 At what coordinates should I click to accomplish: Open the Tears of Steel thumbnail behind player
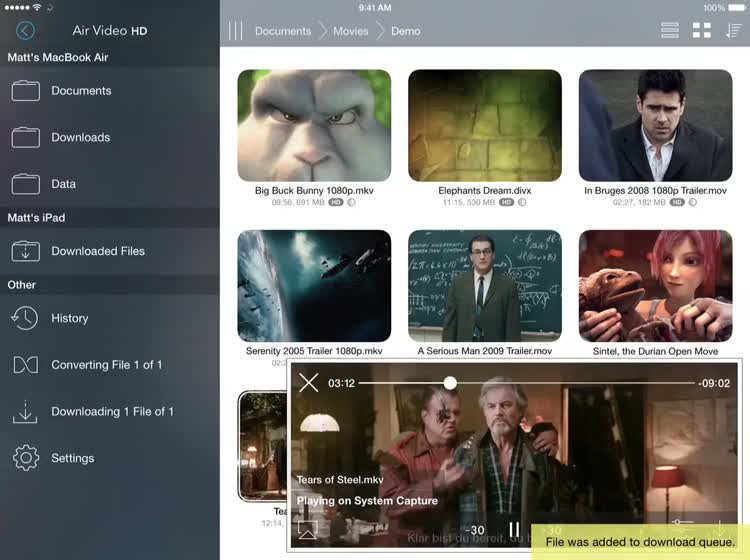point(262,446)
